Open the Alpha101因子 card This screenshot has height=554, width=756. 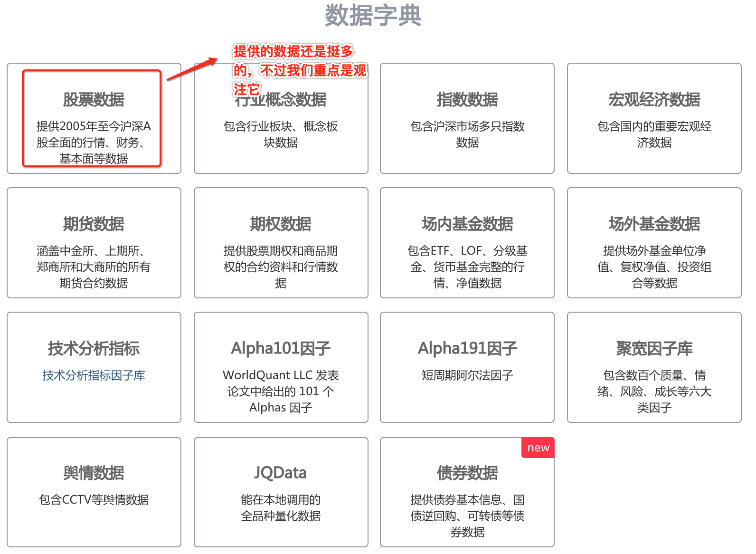click(x=281, y=367)
